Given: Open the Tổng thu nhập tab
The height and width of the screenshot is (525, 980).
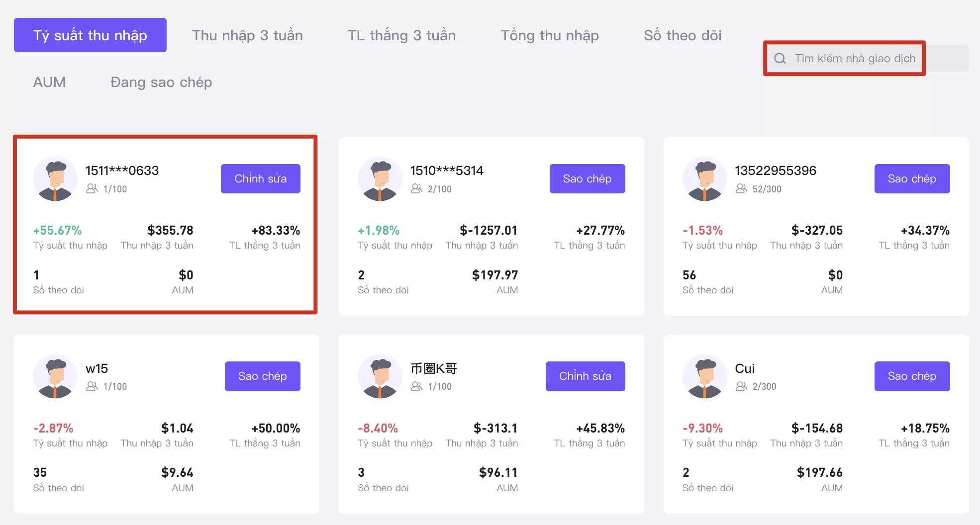Looking at the screenshot, I should (550, 35).
